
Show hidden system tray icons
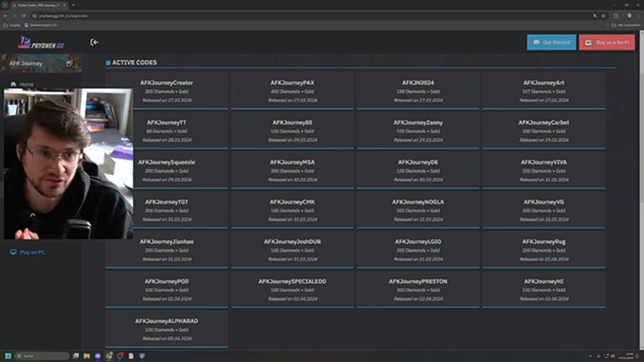[590, 356]
